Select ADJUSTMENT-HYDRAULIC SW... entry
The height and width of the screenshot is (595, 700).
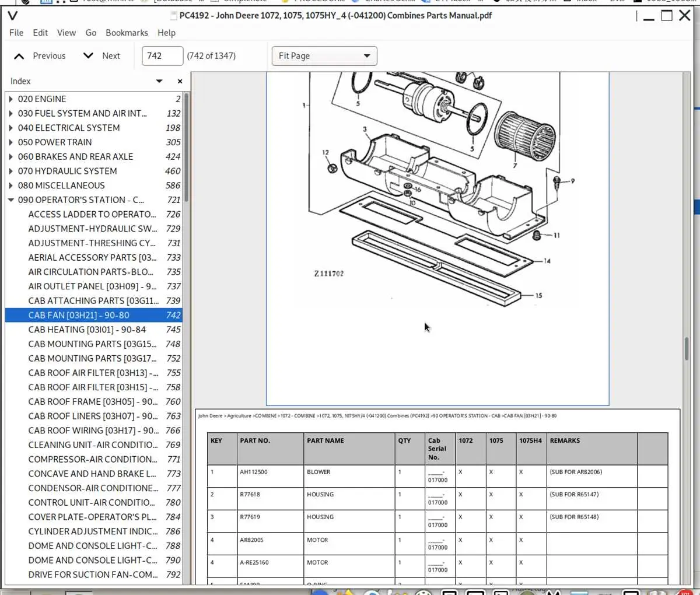93,229
